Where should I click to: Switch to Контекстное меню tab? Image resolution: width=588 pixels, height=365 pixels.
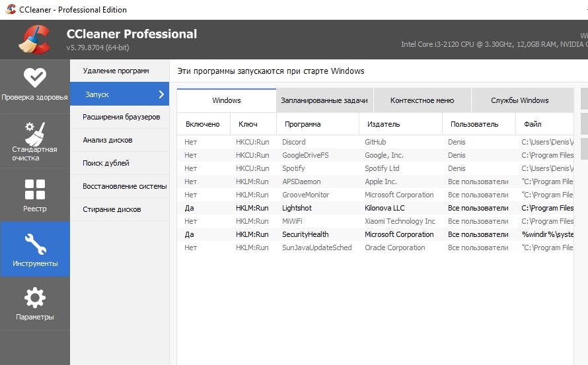click(x=422, y=100)
